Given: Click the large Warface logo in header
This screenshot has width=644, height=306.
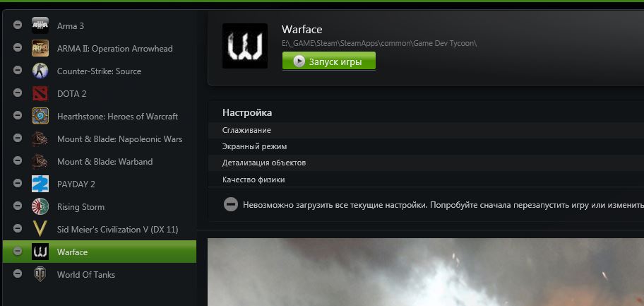Looking at the screenshot, I should coord(245,46).
